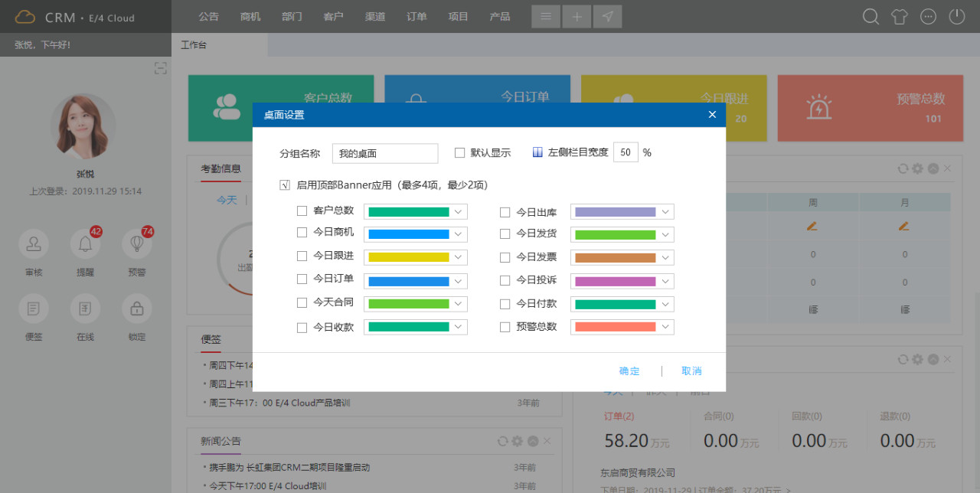Expand the 预警总数 color dropdown

[x=665, y=327]
